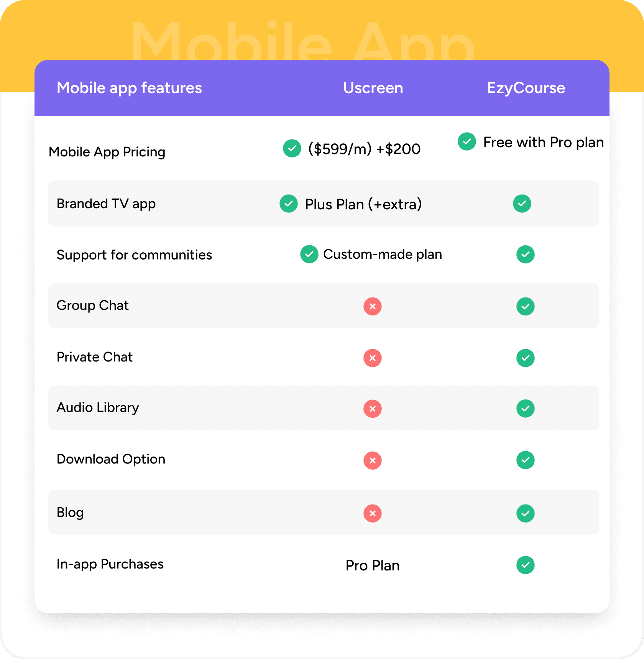Click the green check next to Free with Pro plan
Image resolution: width=644 pixels, height=659 pixels.
[467, 141]
